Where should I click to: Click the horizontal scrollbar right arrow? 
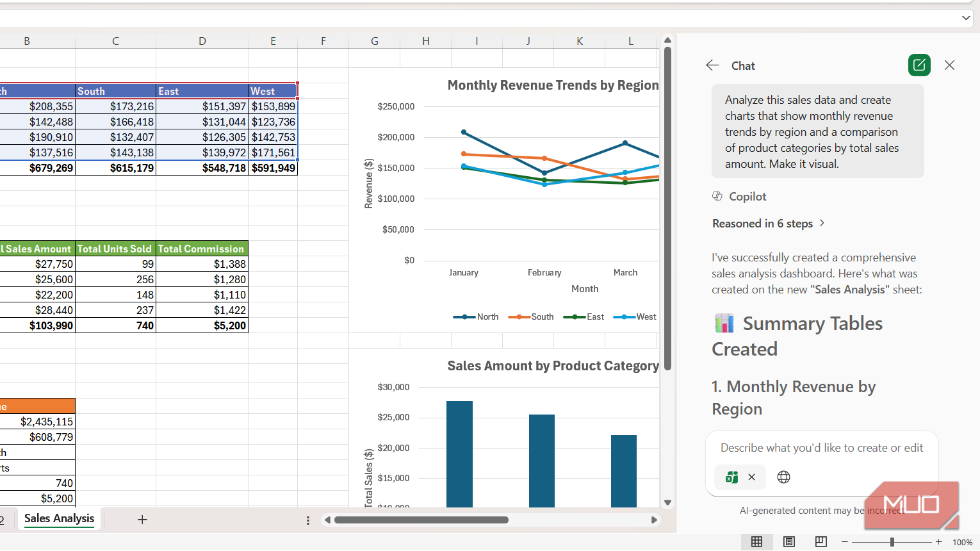(654, 520)
